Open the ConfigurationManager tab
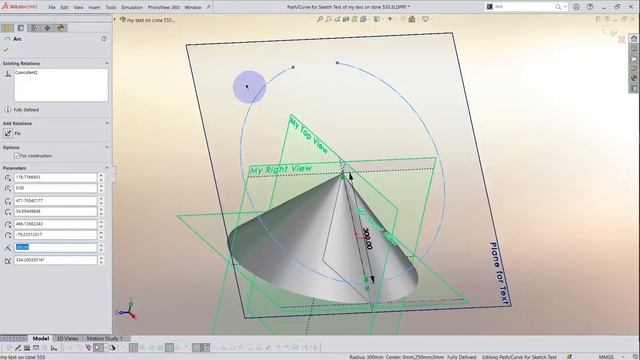Image resolution: width=640 pixels, height=360 pixels. tap(34, 28)
